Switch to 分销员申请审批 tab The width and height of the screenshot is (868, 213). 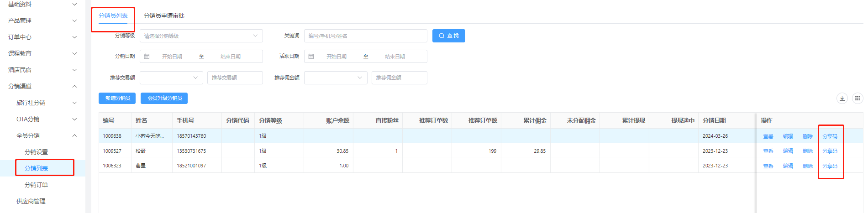pyautogui.click(x=164, y=16)
